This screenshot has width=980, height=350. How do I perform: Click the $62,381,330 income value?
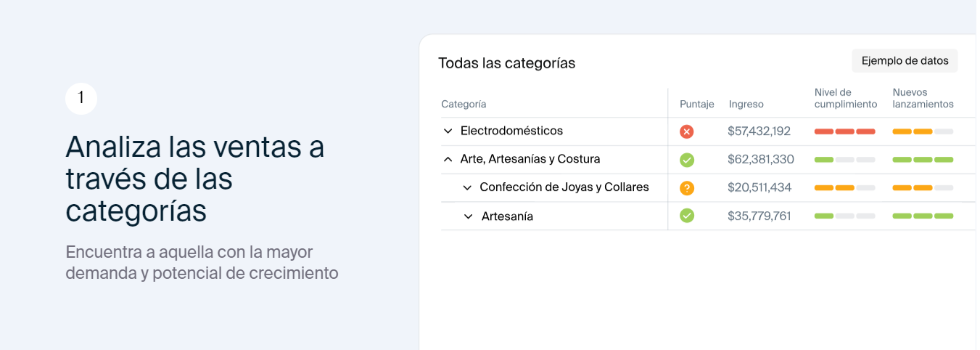(761, 159)
